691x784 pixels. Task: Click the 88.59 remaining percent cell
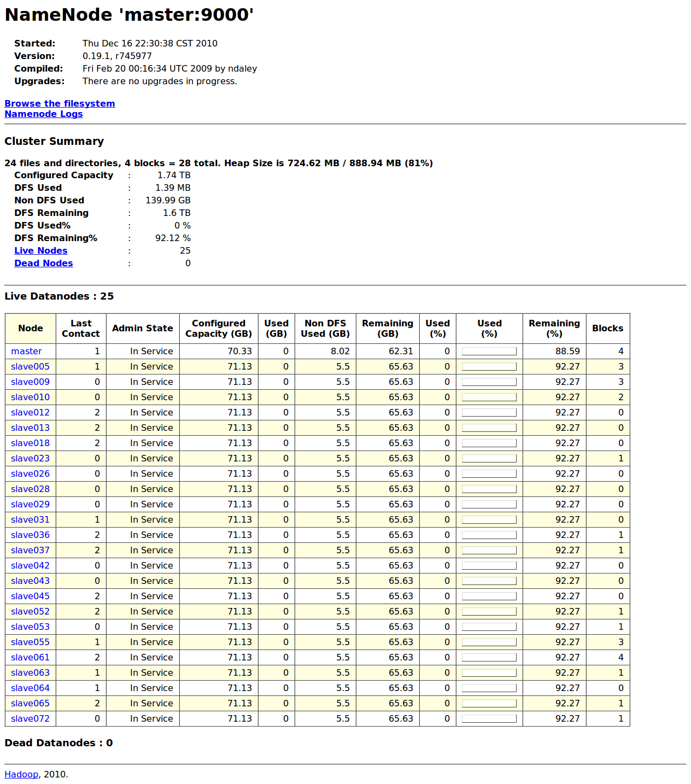click(x=554, y=351)
